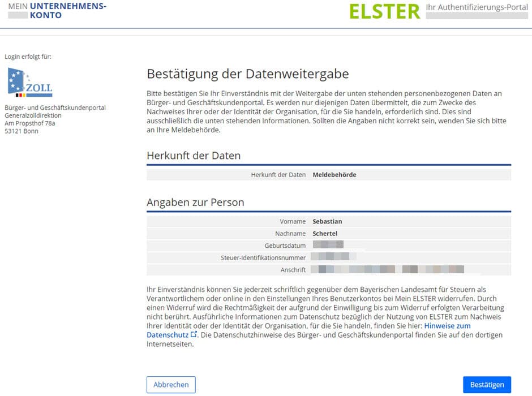The height and width of the screenshot is (396, 532).
Task: Click the Angaben zur Person section heading
Action: [x=196, y=202]
